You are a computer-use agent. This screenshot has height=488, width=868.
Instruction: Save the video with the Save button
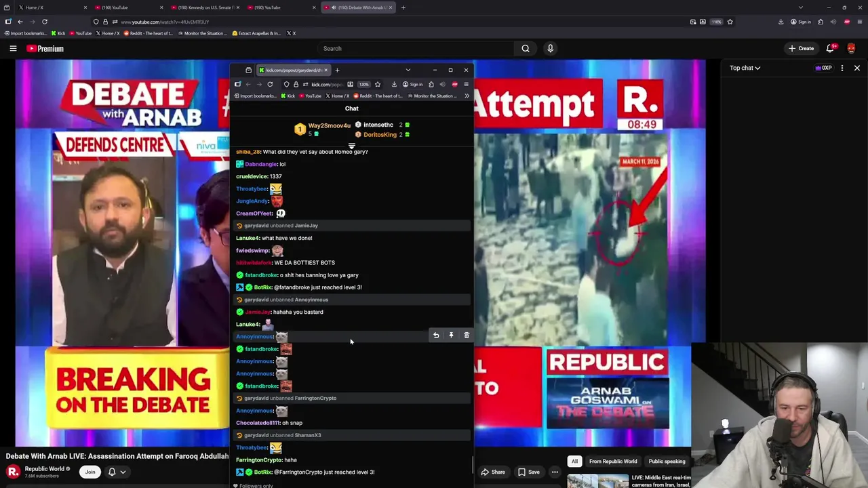coord(529,472)
